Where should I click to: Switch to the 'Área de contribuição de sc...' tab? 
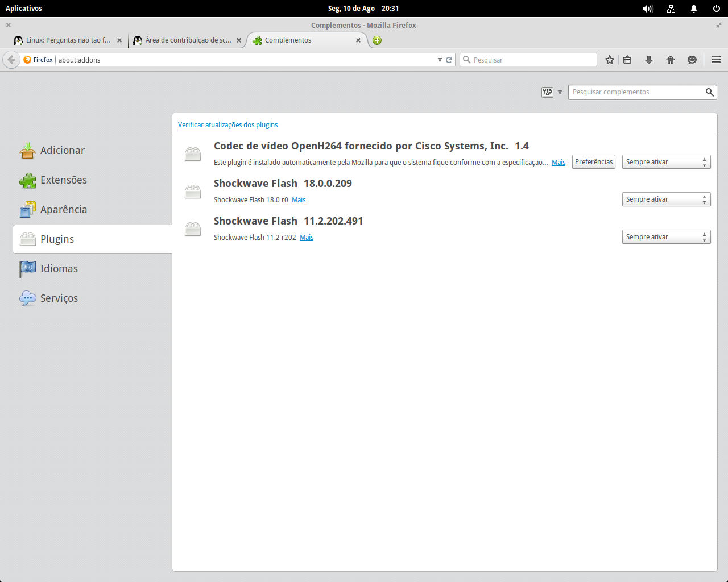(188, 40)
